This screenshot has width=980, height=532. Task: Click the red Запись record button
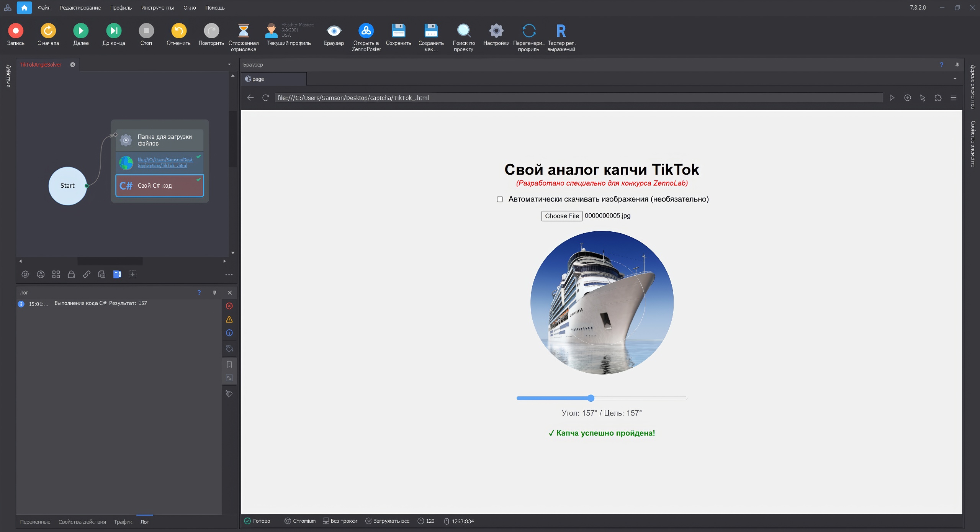pos(16,31)
